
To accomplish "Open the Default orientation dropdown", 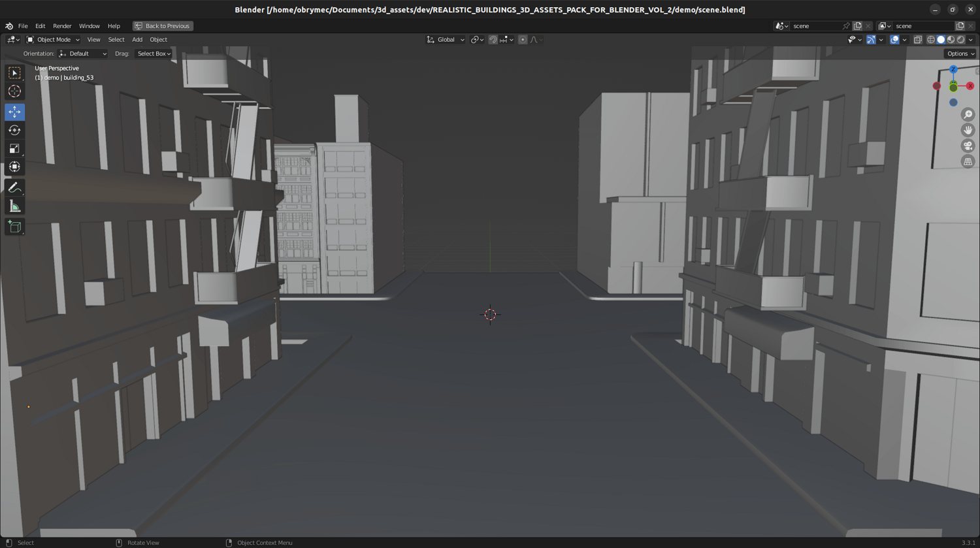I will [82, 54].
